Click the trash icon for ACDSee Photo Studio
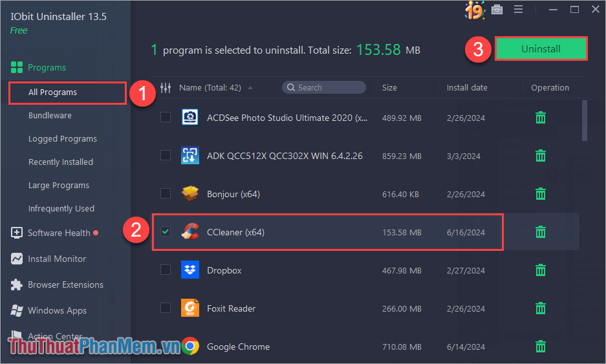606x364 pixels. (x=540, y=118)
